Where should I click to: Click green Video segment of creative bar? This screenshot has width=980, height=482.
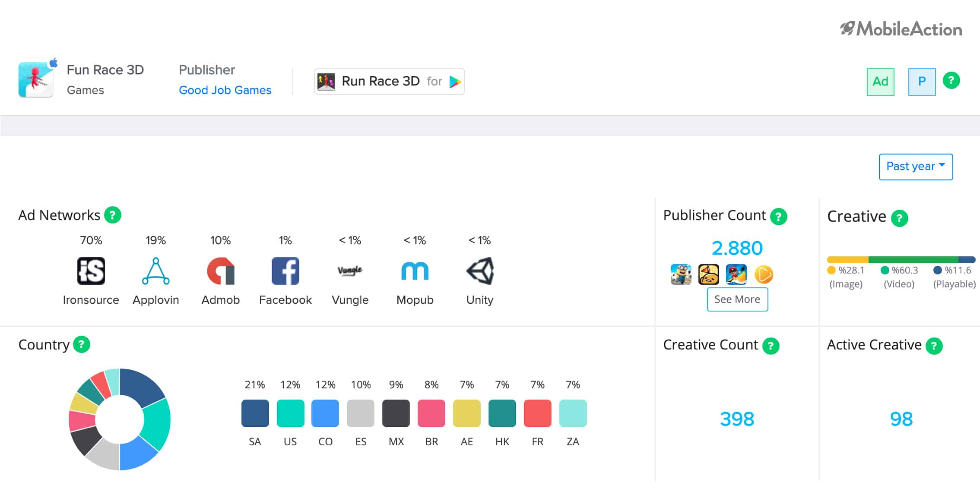(913, 260)
